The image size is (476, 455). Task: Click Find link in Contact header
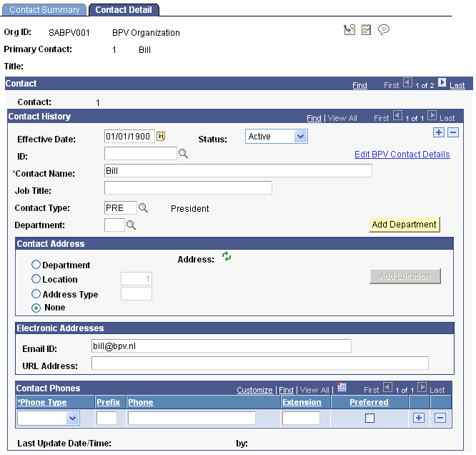(360, 85)
